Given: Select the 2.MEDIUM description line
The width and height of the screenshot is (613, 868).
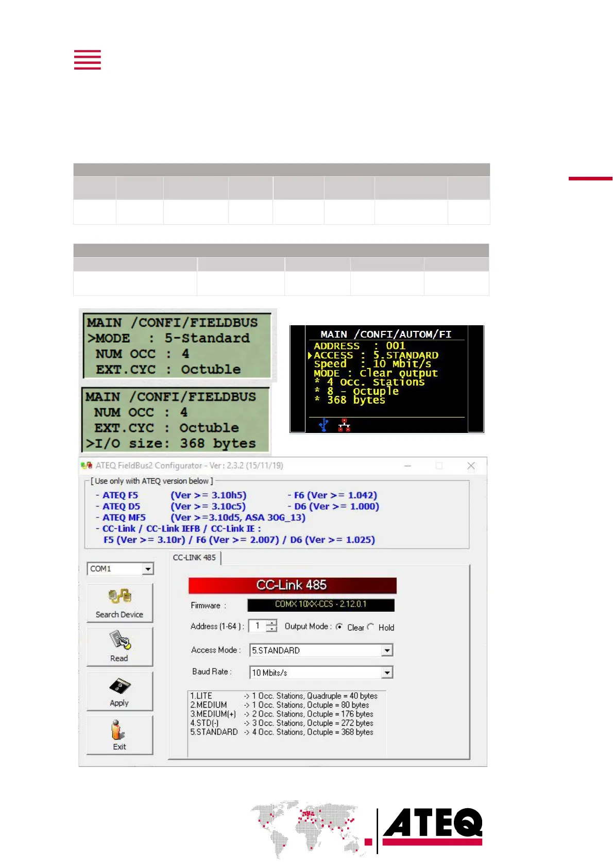Looking at the screenshot, I should (x=280, y=705).
